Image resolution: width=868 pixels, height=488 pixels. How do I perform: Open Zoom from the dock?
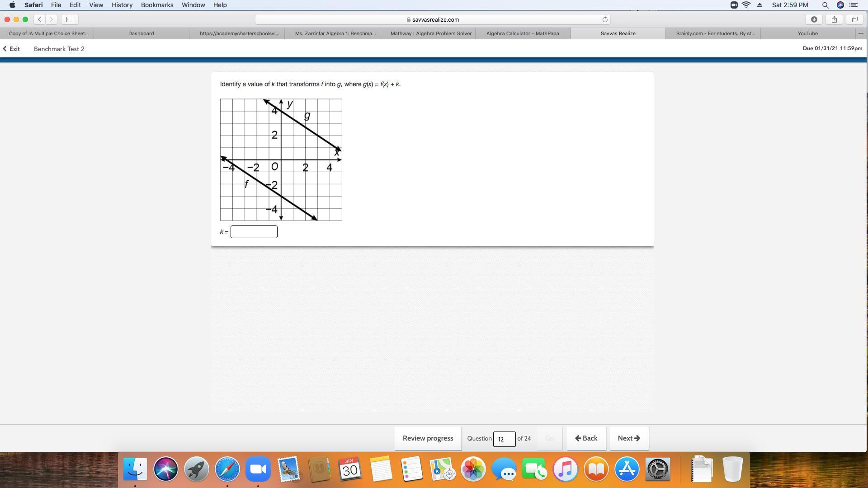[258, 469]
